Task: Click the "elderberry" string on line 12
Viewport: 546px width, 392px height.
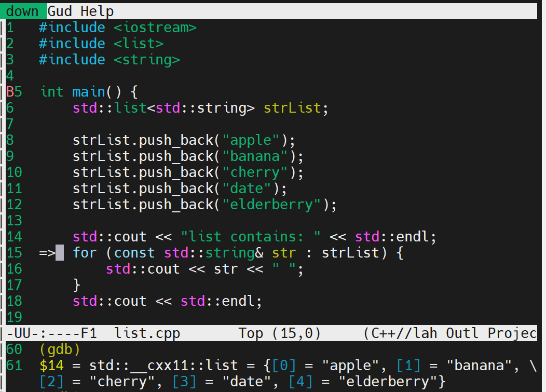Action: click(271, 205)
